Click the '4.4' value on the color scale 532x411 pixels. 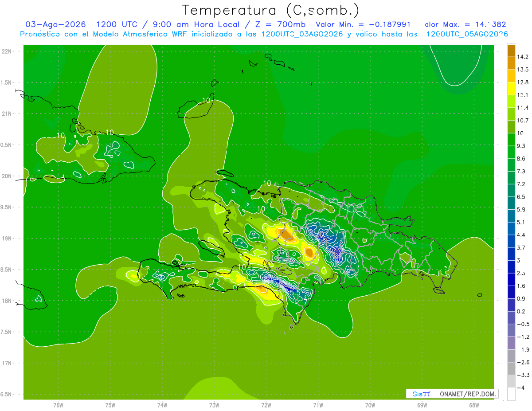tap(521, 235)
